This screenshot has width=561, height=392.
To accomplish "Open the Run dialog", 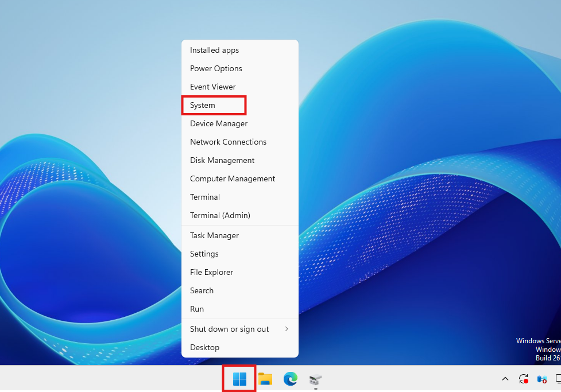I will pyautogui.click(x=196, y=309).
